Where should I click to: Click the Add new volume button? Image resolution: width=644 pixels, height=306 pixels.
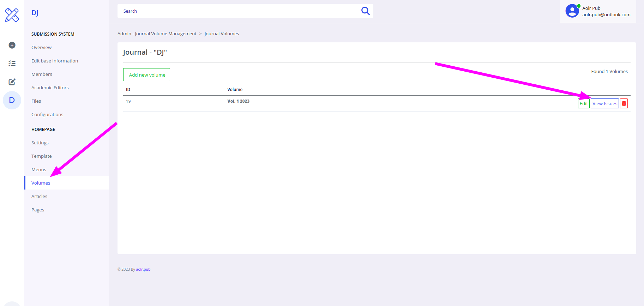(x=147, y=75)
